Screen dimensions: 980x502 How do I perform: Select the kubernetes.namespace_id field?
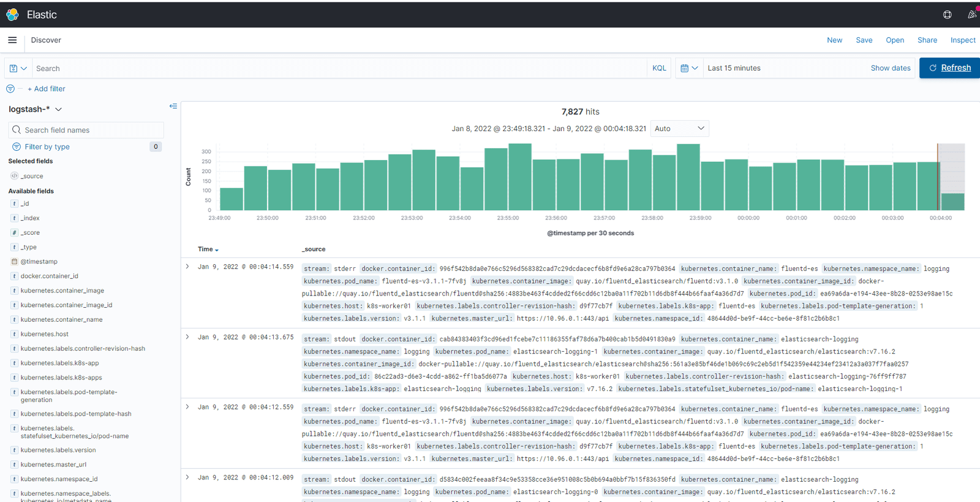[x=59, y=479]
